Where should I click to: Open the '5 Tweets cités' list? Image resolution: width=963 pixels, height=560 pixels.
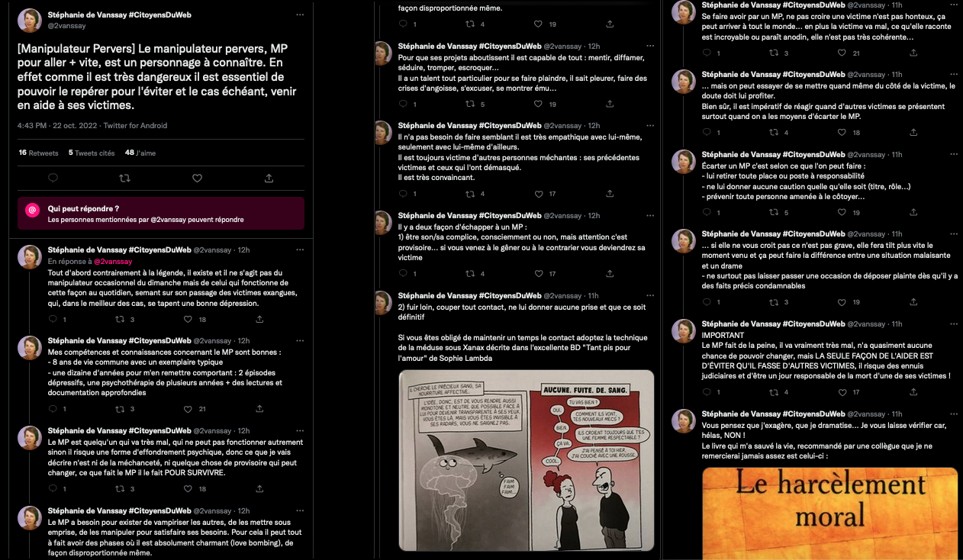92,153
